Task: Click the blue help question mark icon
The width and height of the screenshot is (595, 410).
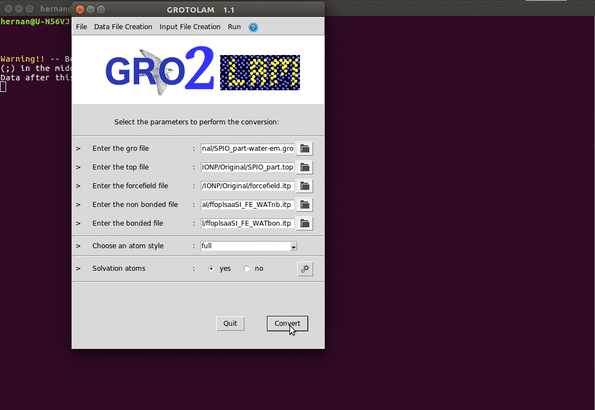Action: tap(253, 27)
